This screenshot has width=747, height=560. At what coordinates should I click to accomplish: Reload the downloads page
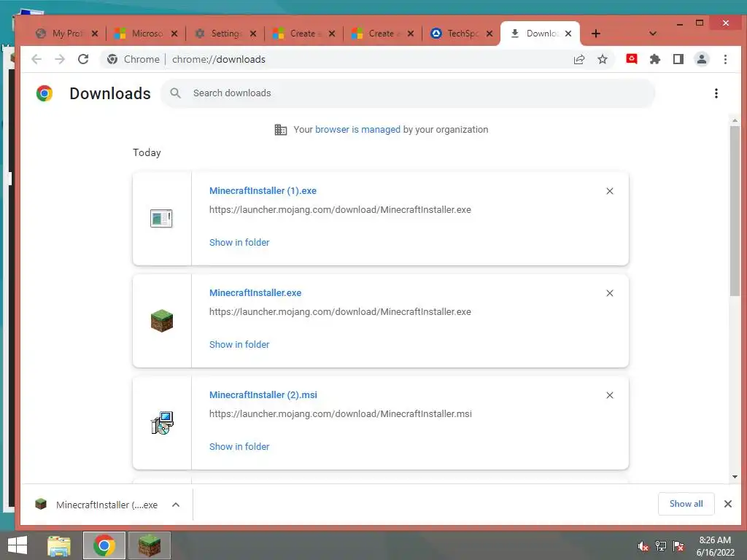(83, 59)
